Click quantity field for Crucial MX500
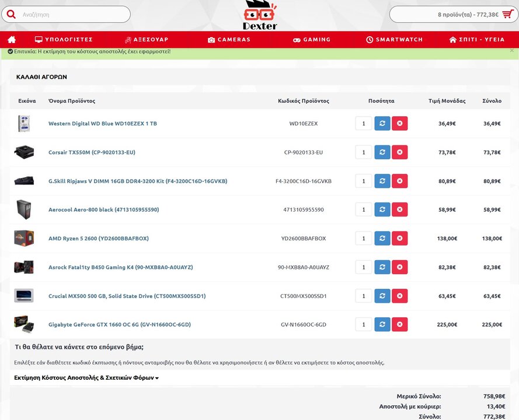519x420 pixels. [x=364, y=296]
